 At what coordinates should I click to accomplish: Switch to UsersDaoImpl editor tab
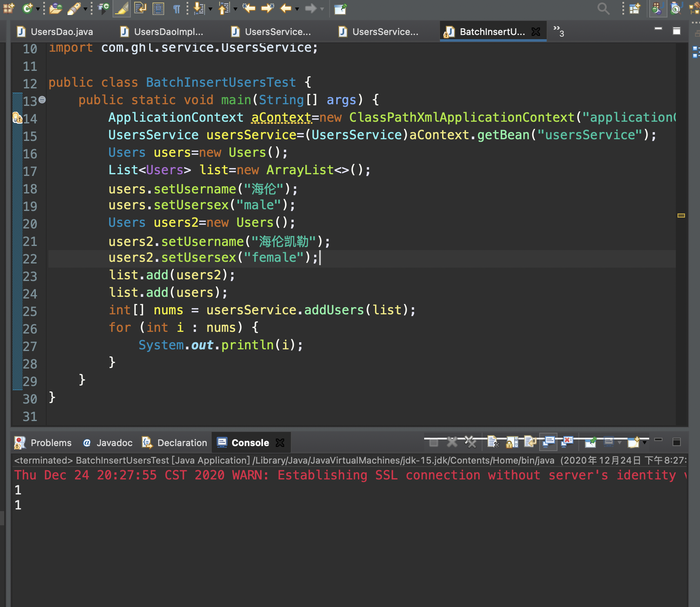[x=162, y=32]
